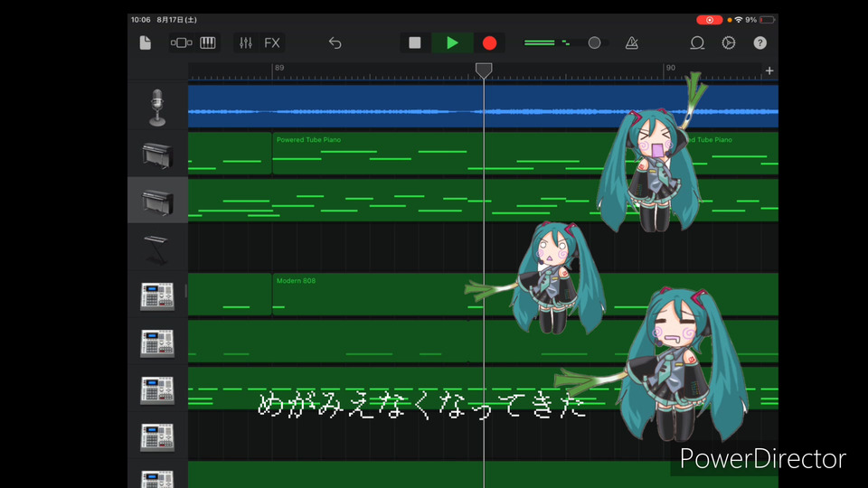
Task: Add song section with plus button
Action: pyautogui.click(x=769, y=70)
